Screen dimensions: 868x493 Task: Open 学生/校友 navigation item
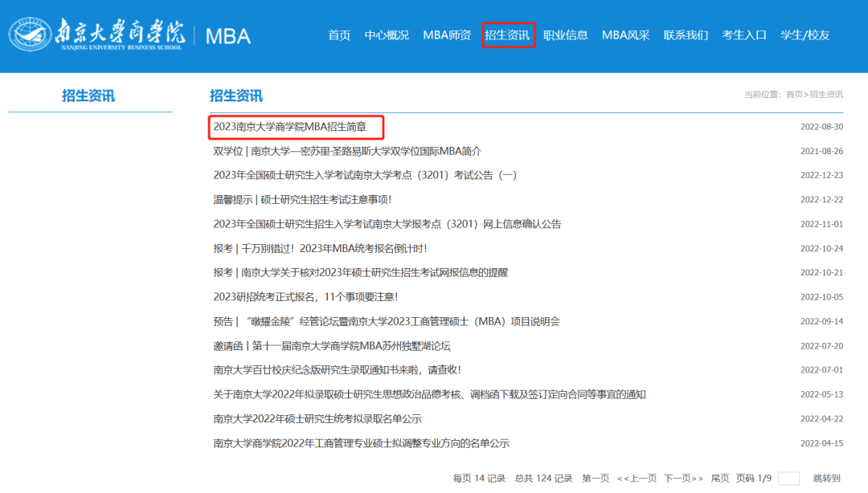(x=805, y=35)
